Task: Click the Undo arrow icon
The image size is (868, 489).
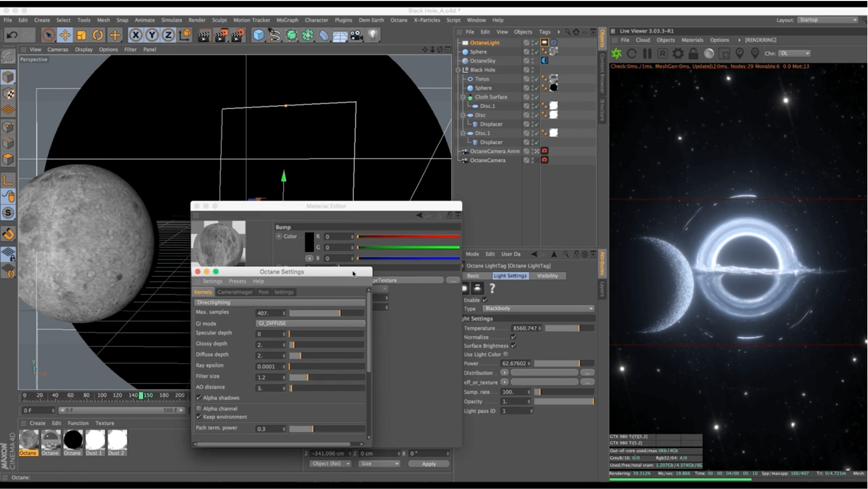Action: [12, 35]
